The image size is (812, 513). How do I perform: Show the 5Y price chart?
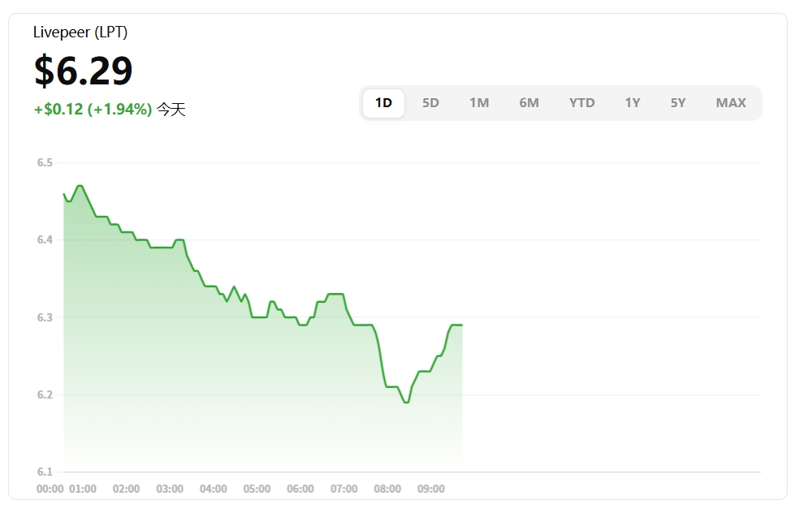pos(678,103)
